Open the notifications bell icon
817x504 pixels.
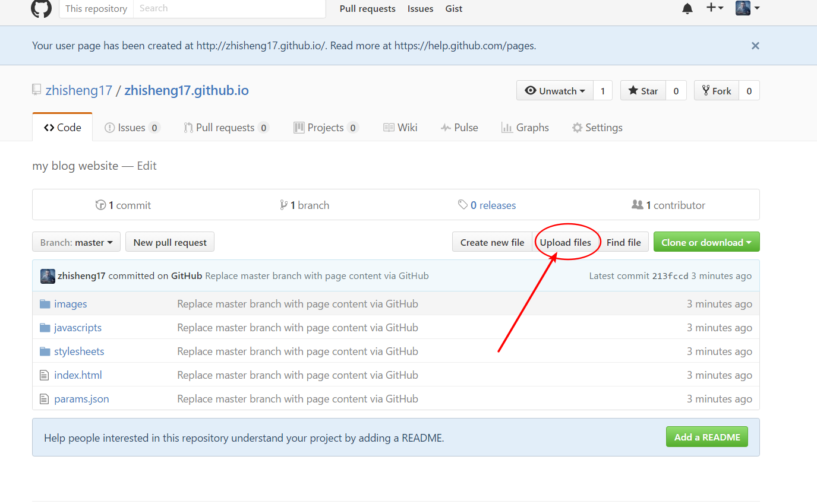click(687, 8)
